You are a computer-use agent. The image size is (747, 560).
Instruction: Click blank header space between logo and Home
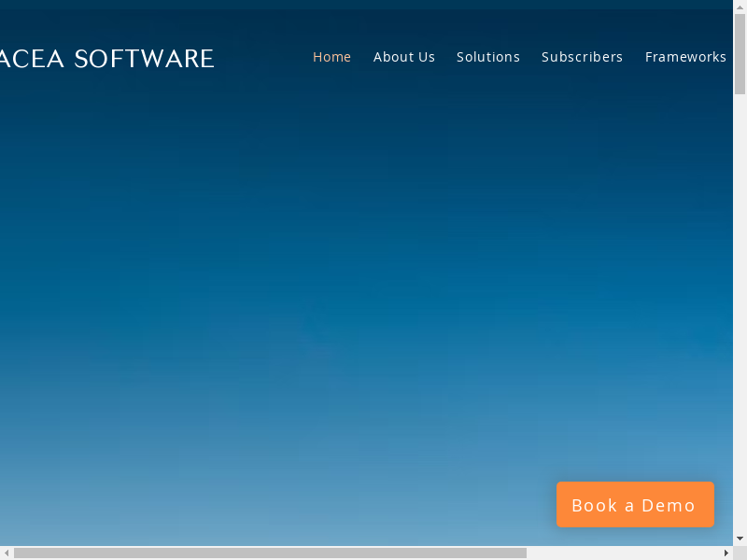[263, 58]
